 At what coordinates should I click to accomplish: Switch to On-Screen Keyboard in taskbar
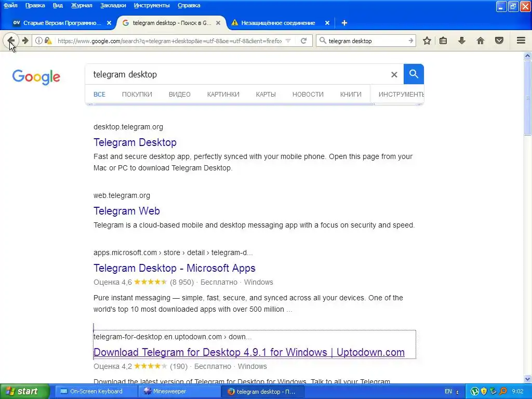point(96,392)
